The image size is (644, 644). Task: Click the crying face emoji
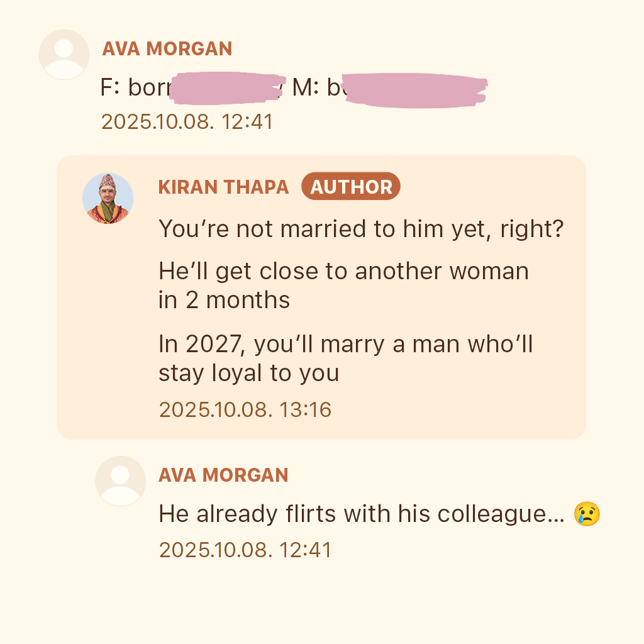[x=587, y=513]
